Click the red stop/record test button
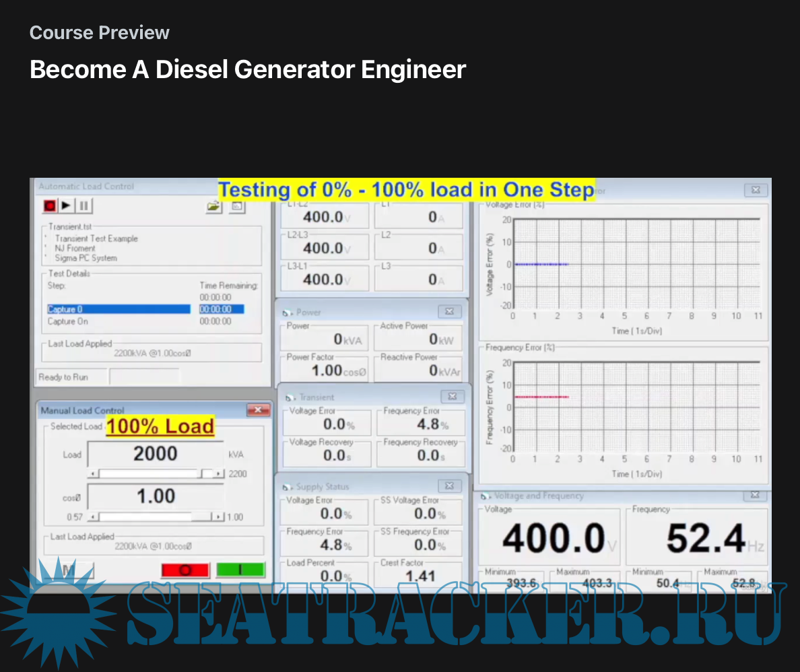This screenshot has width=800, height=672. coord(50,206)
